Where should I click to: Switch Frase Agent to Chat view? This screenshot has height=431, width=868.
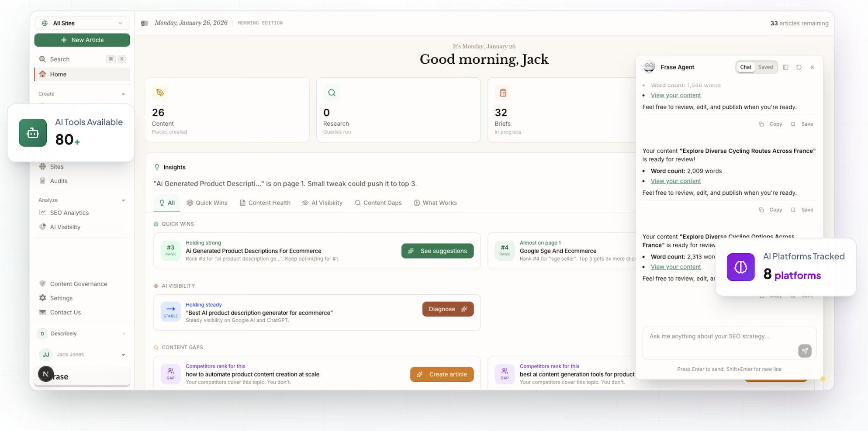(x=746, y=67)
